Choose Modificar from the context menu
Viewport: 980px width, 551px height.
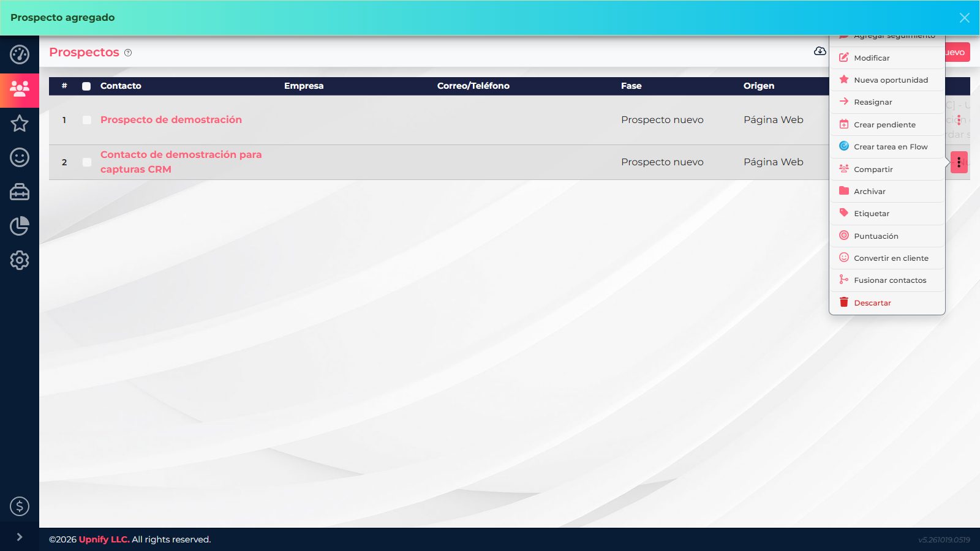887,58
